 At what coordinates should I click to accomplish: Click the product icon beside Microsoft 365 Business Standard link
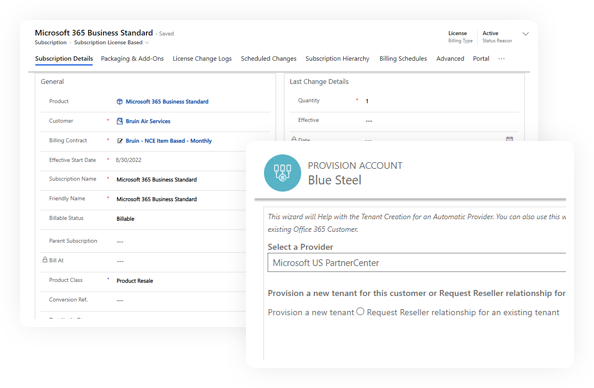coord(119,102)
